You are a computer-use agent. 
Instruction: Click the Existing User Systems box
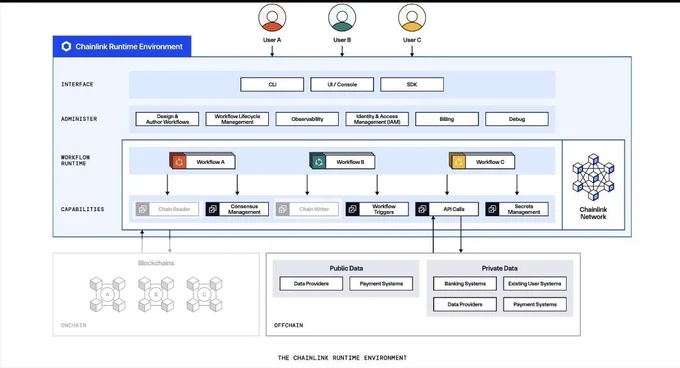pos(535,284)
